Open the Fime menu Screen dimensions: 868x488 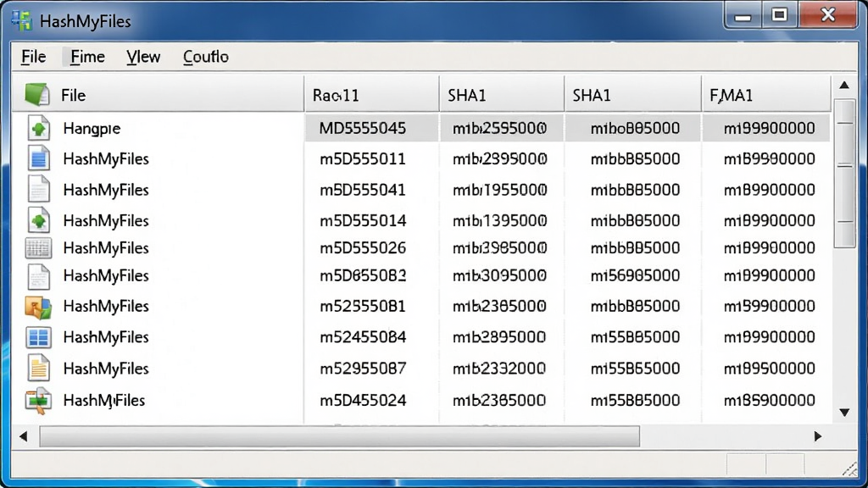[87, 57]
